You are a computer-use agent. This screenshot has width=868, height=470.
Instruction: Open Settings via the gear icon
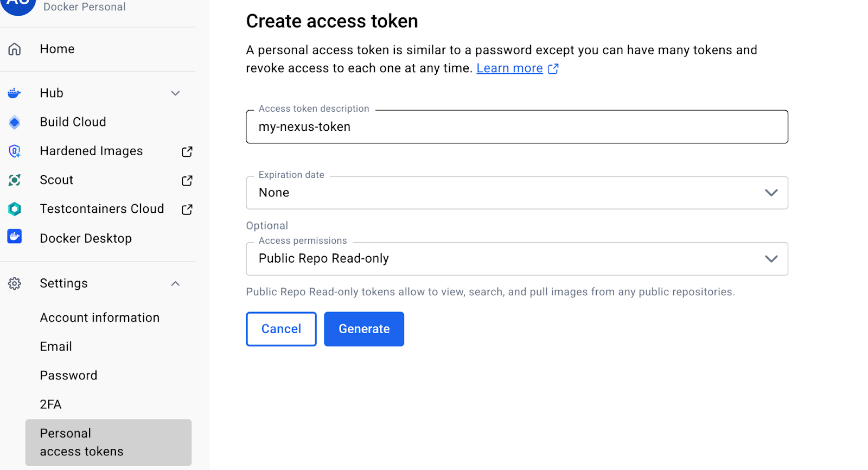(x=14, y=283)
